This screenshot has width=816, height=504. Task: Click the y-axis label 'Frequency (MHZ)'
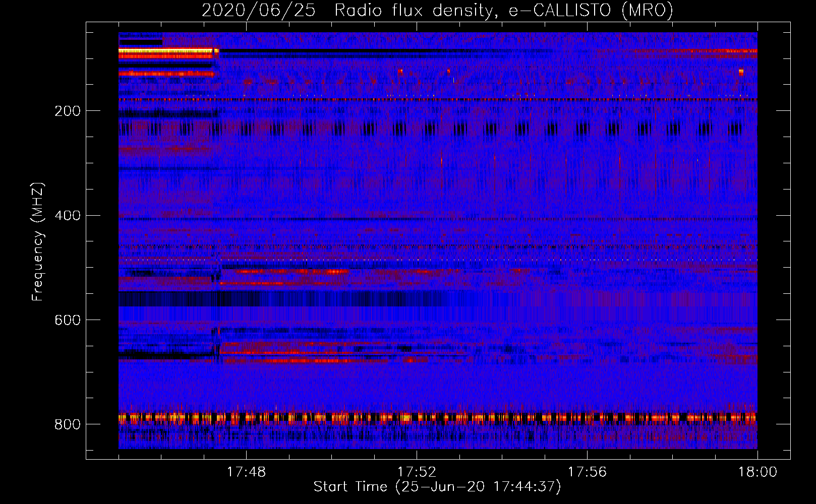tap(38, 241)
